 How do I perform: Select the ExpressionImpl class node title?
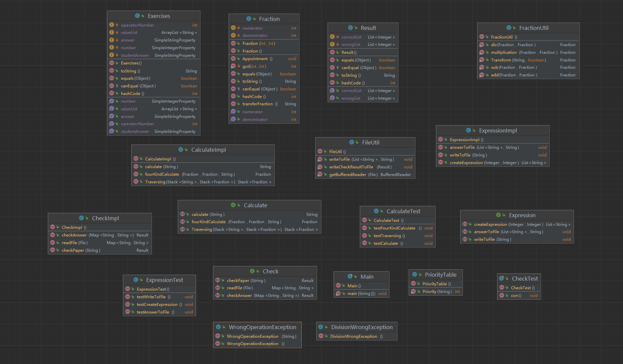(x=498, y=131)
